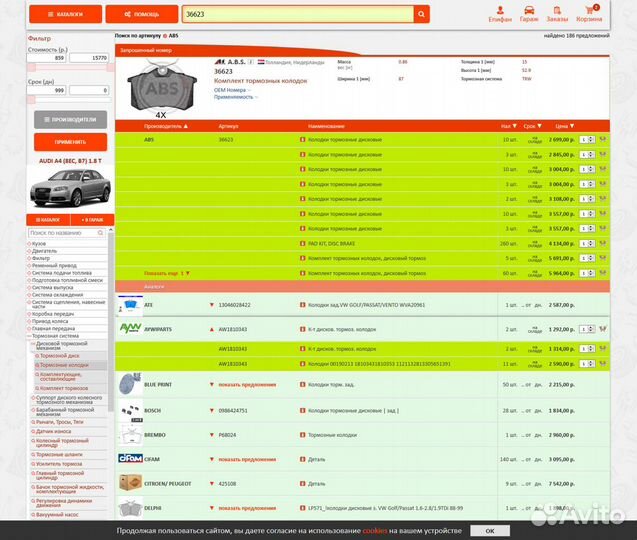Open Тормозные шланги category
Viewport: 637px width, 540px height.
(59, 454)
